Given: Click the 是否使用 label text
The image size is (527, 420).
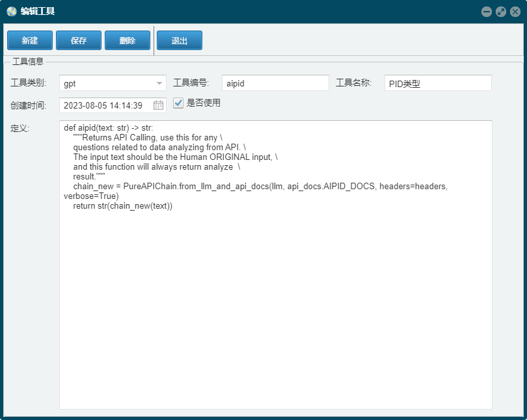Looking at the screenshot, I should [x=204, y=103].
